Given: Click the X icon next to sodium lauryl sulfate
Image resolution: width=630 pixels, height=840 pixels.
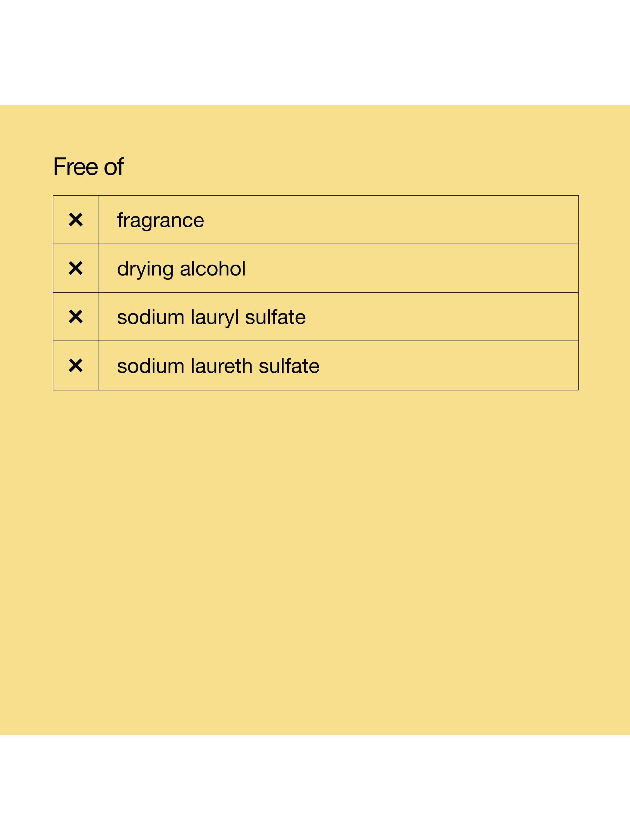Looking at the screenshot, I should (76, 317).
